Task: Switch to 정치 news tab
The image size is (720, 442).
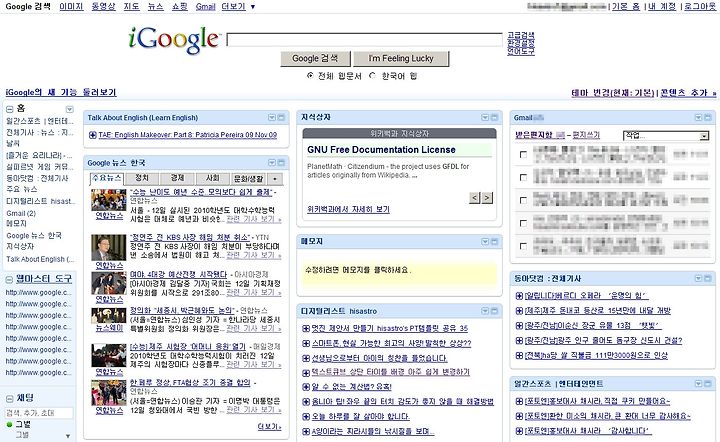Action: pos(142,179)
